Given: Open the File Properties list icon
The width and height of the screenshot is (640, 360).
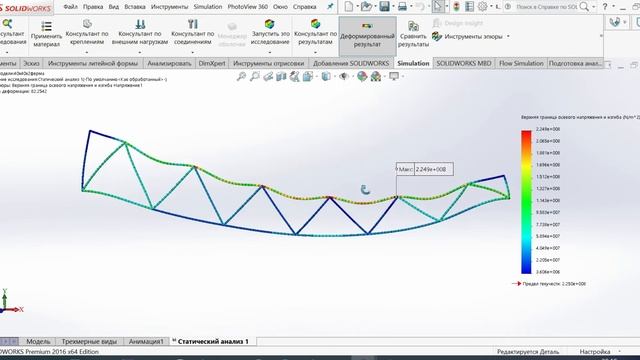Looking at the screenshot, I should click(469, 7).
